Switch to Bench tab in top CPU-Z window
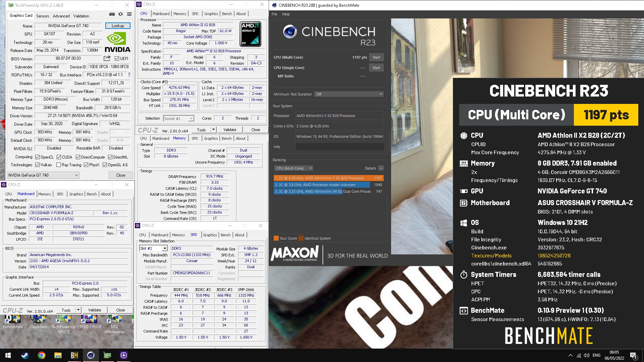644x362 pixels. (227, 14)
